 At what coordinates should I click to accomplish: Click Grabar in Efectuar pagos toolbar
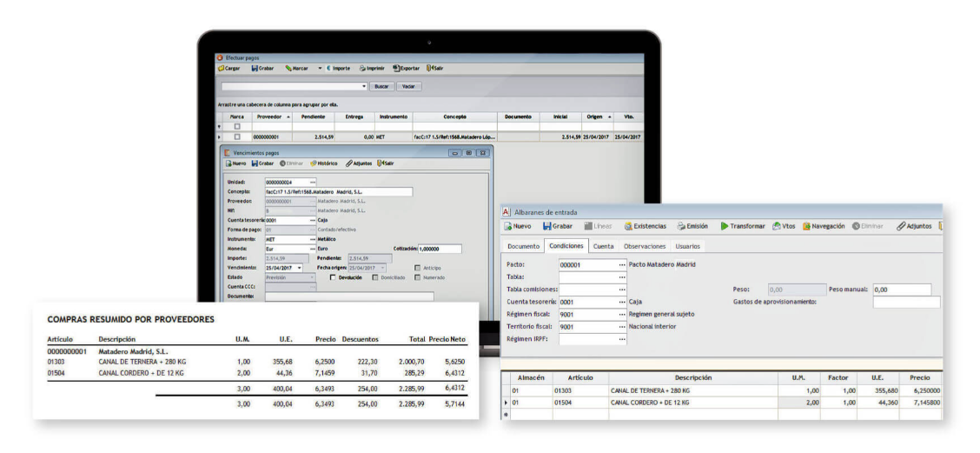262,68
